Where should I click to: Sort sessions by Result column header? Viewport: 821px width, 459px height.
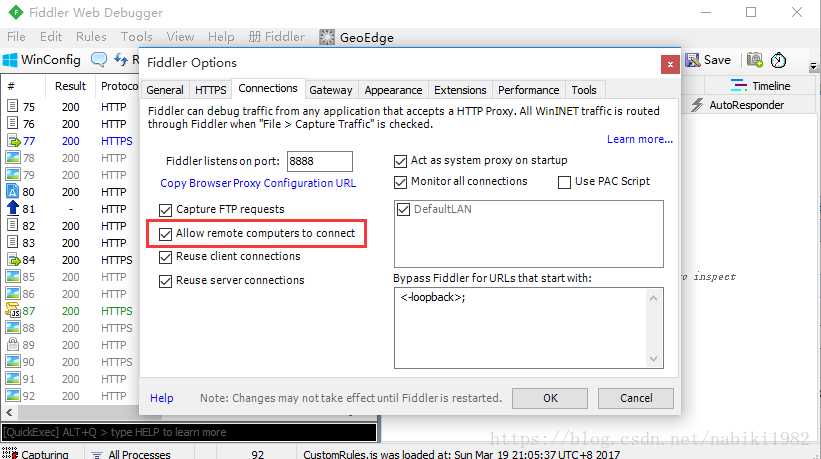70,86
